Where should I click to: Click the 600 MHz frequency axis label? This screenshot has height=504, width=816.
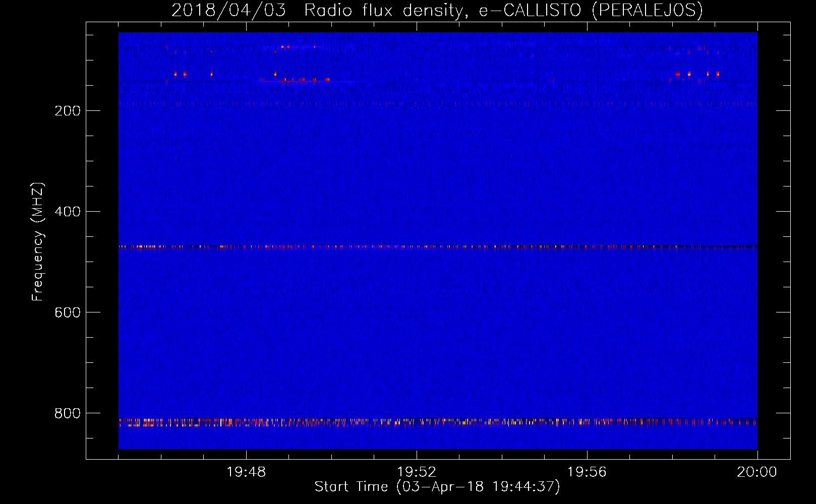[68, 312]
